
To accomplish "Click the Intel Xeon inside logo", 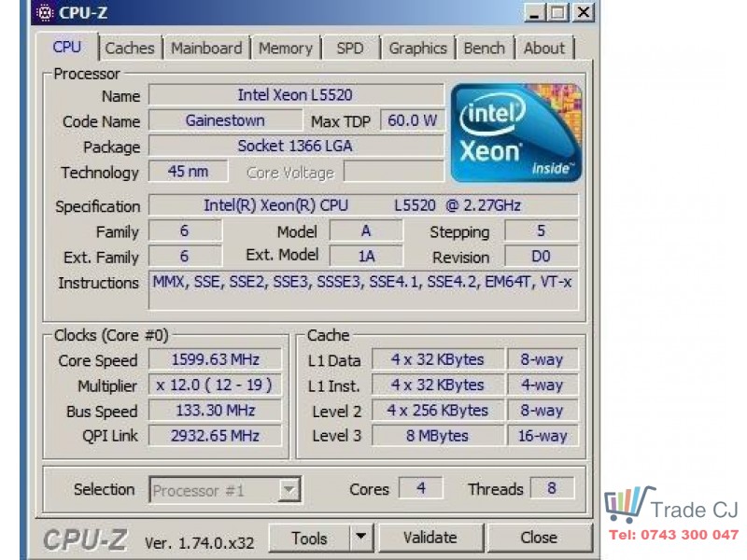I will coord(516,133).
